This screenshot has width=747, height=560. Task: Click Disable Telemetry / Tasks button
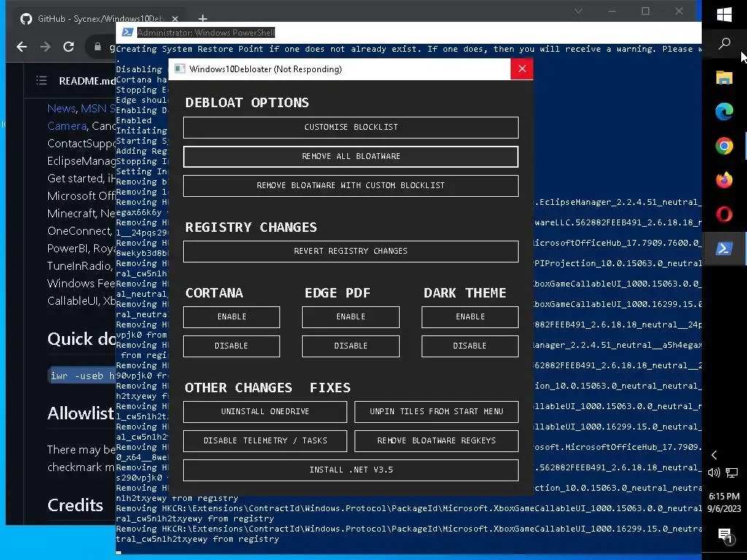265,440
